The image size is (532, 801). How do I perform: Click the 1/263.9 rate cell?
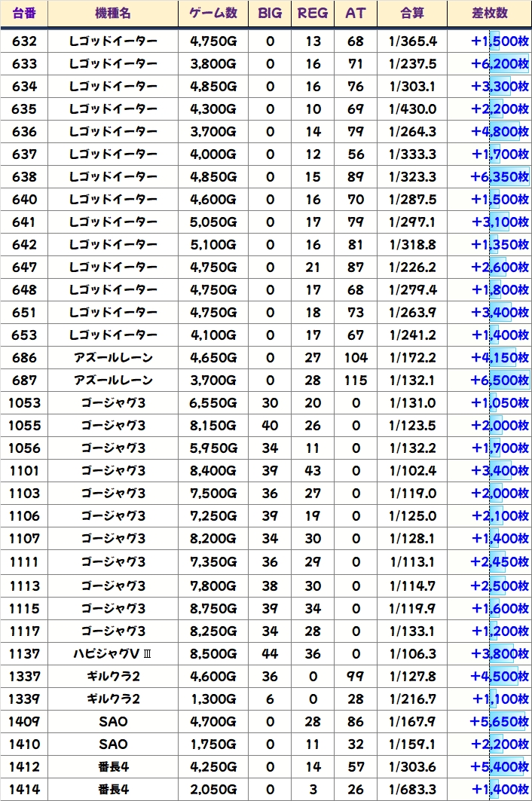412,312
